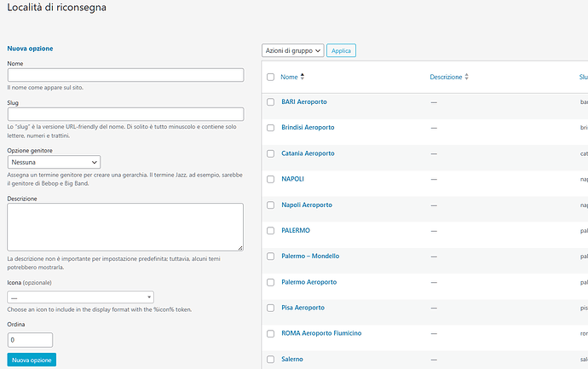
Task: Click the sort arrows beside Nome column
Action: click(303, 77)
